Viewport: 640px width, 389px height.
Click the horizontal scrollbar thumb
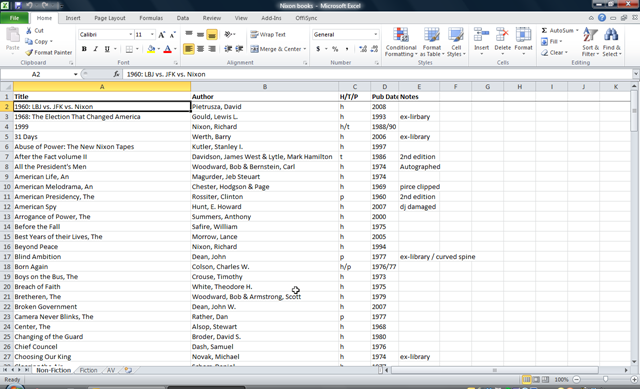(x=495, y=370)
